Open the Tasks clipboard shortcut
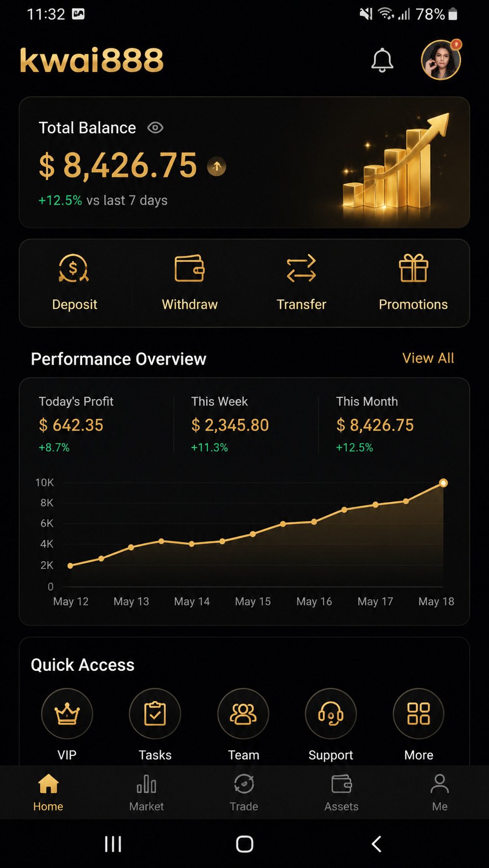Viewport: 489px width, 868px height. [155, 714]
